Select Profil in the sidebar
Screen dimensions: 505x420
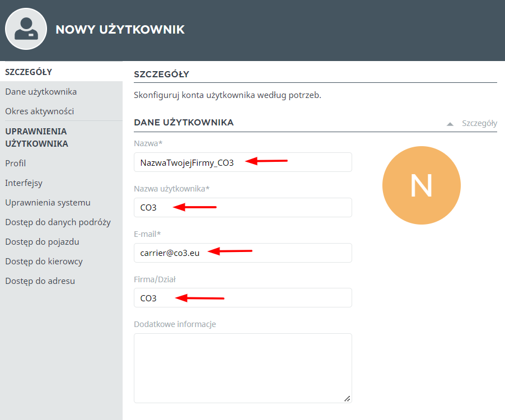(x=16, y=164)
